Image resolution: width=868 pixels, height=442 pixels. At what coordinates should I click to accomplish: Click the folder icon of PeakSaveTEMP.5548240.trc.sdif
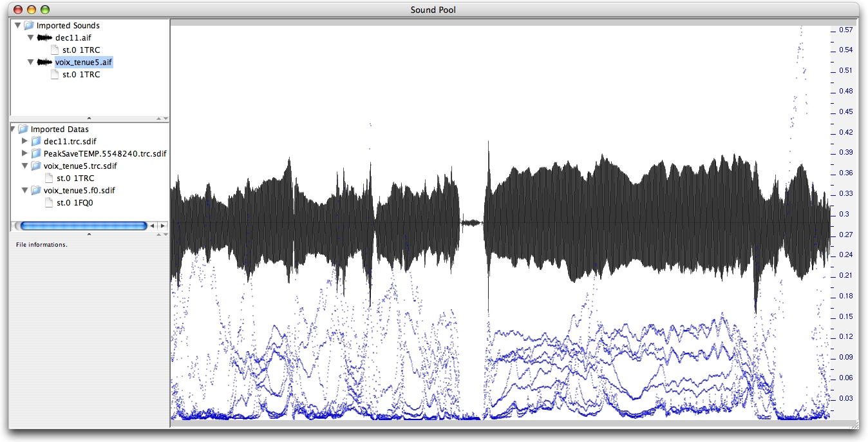pyautogui.click(x=36, y=154)
